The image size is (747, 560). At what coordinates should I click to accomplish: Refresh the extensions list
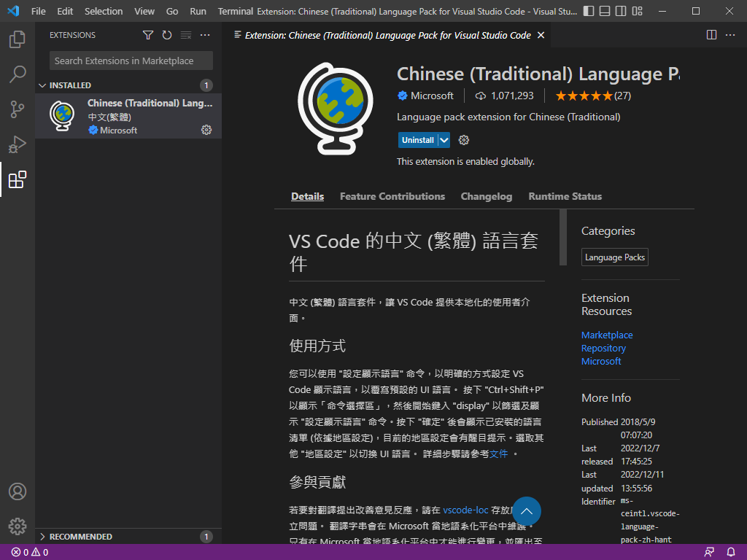pyautogui.click(x=167, y=35)
